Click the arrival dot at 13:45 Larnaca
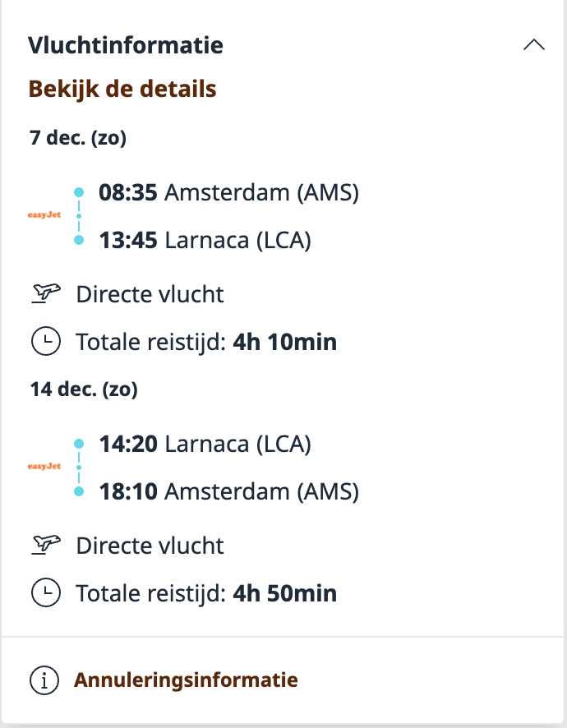The width and height of the screenshot is (567, 728). coord(79,238)
